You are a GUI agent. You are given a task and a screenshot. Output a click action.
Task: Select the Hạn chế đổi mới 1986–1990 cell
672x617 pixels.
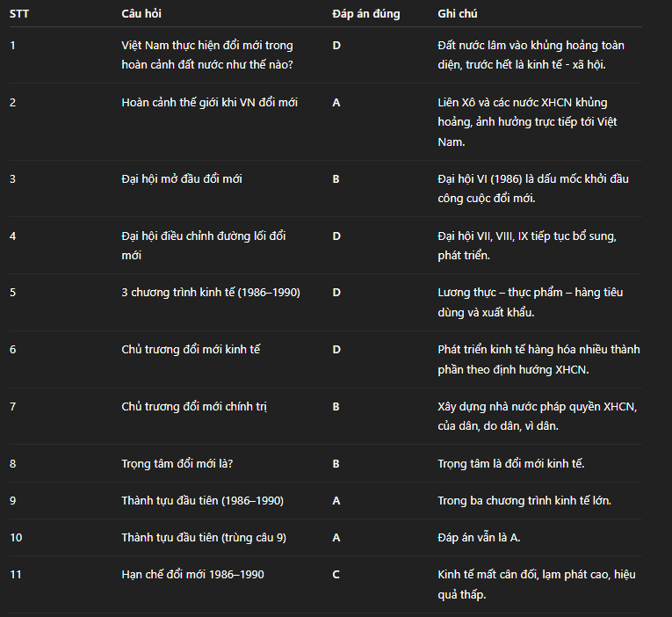192,575
